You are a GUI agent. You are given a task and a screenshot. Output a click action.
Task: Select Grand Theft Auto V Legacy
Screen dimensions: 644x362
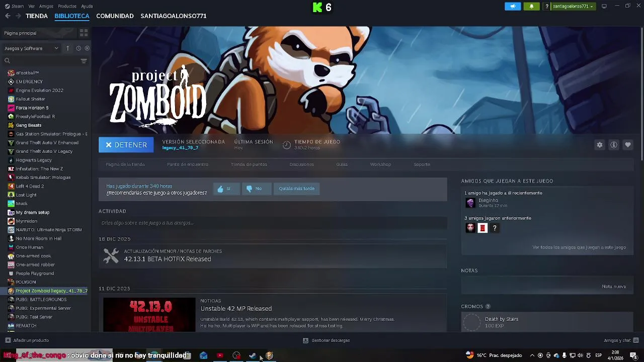click(44, 151)
